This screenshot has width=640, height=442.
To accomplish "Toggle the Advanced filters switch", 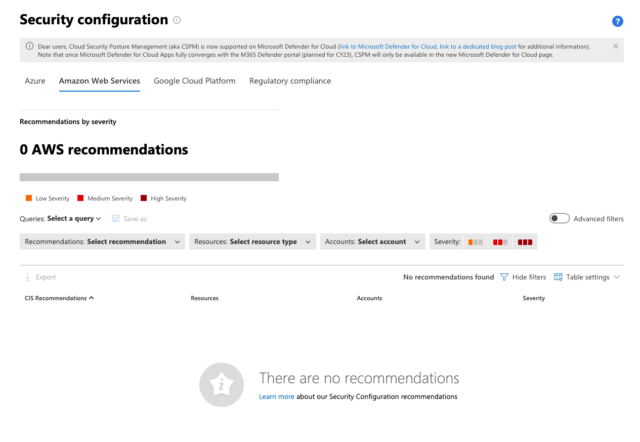I will [x=559, y=218].
